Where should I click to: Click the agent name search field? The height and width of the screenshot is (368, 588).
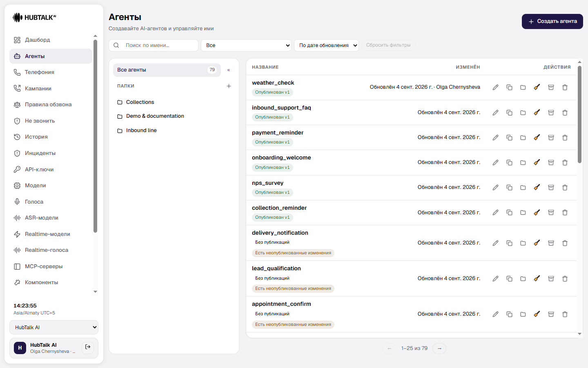(x=154, y=45)
